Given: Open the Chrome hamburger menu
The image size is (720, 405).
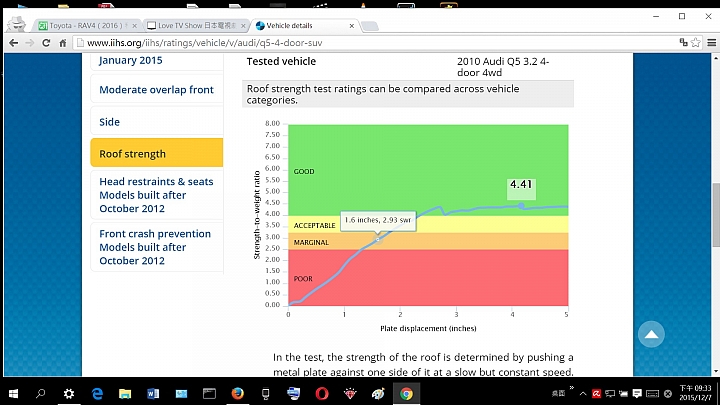Looking at the screenshot, I should (x=712, y=43).
